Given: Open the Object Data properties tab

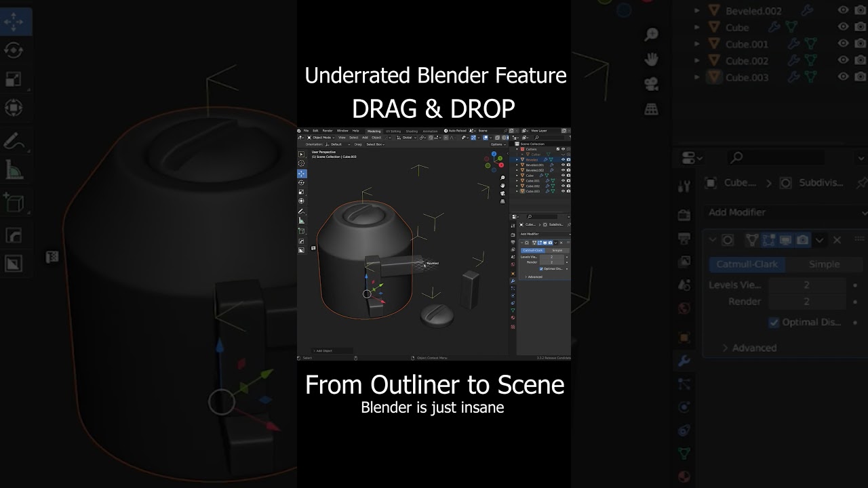Looking at the screenshot, I should [x=513, y=310].
